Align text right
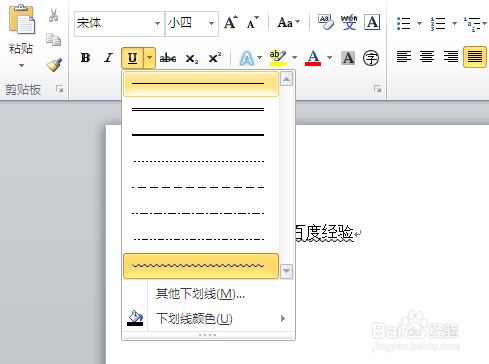Image resolution: width=489 pixels, height=364 pixels. (x=451, y=56)
